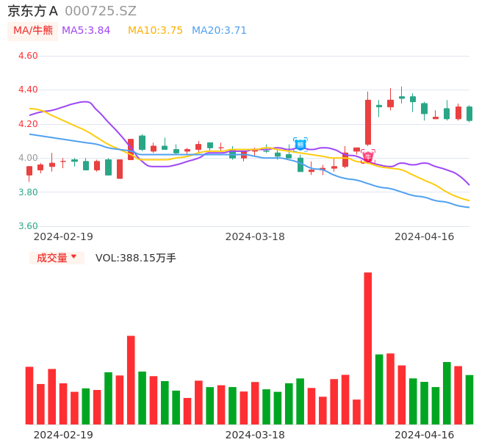Open the 成交量 indicator dropdown
Image resolution: width=504 pixels, height=445 pixels.
pyautogui.click(x=57, y=258)
